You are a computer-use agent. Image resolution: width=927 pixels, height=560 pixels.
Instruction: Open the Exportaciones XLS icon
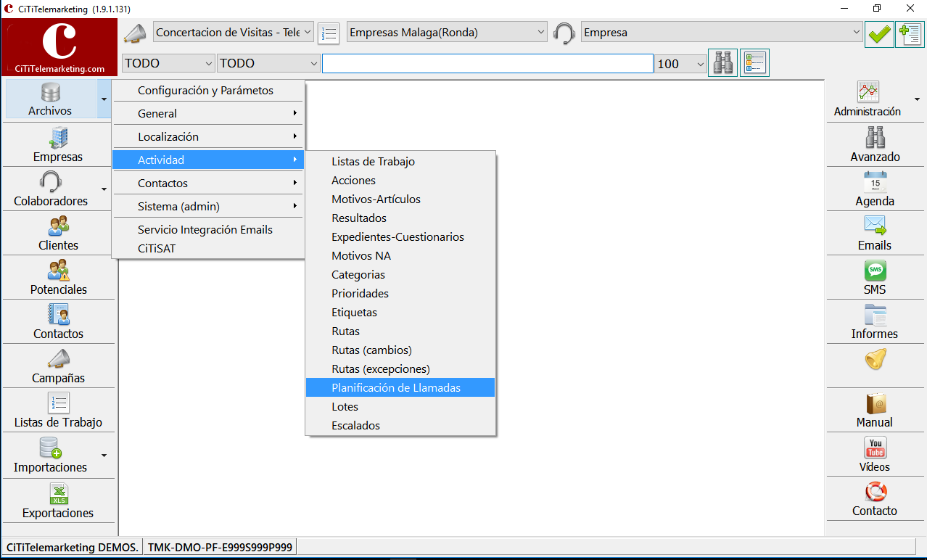click(58, 494)
